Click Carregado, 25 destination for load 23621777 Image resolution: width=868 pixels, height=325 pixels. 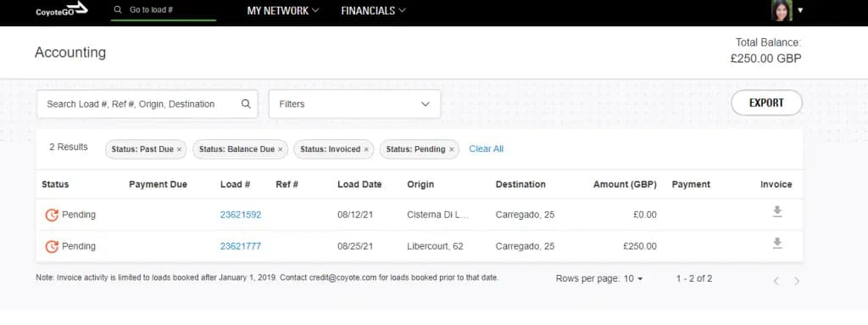click(525, 246)
